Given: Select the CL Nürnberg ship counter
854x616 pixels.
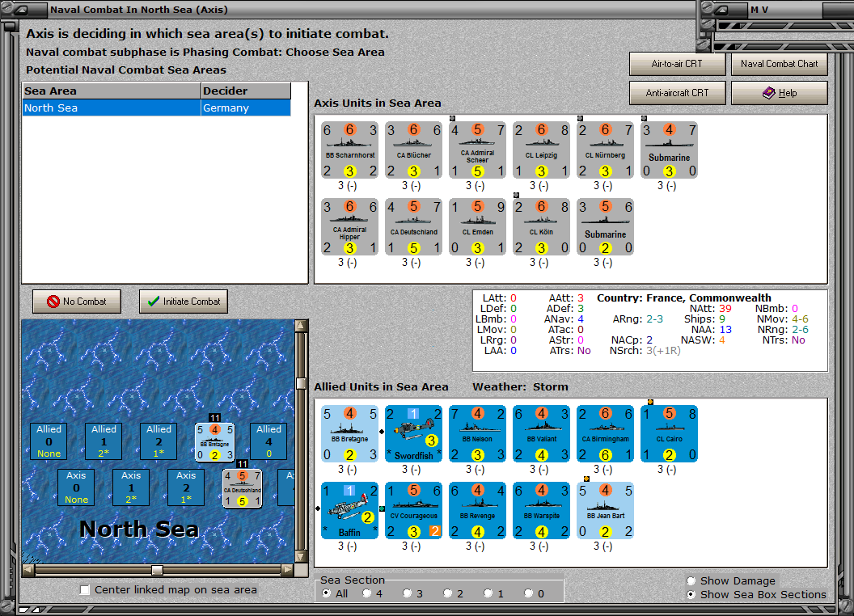Looking at the screenshot, I should coord(605,150).
